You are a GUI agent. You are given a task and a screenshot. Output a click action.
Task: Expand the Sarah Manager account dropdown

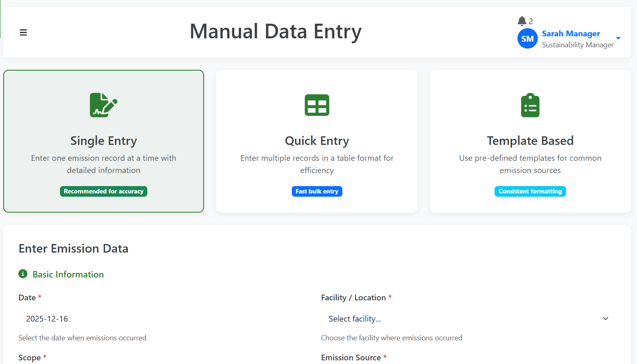(619, 38)
